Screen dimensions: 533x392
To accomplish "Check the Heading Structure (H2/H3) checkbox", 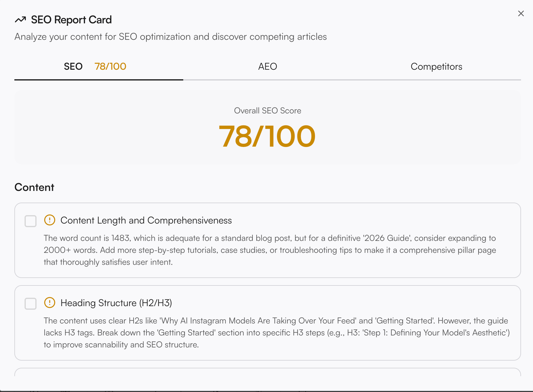I will click(31, 304).
